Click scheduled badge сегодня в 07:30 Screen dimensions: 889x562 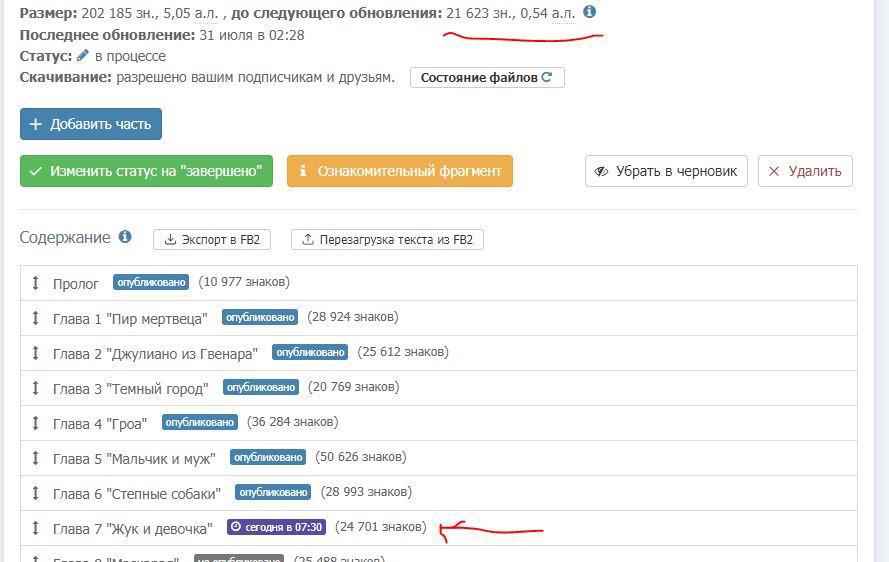click(x=275, y=527)
